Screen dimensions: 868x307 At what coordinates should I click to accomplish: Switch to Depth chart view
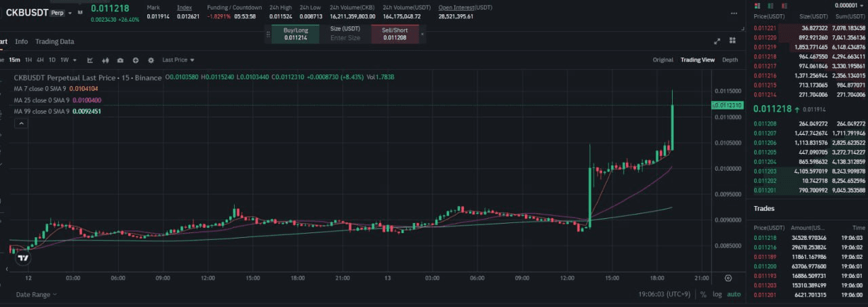[730, 60]
